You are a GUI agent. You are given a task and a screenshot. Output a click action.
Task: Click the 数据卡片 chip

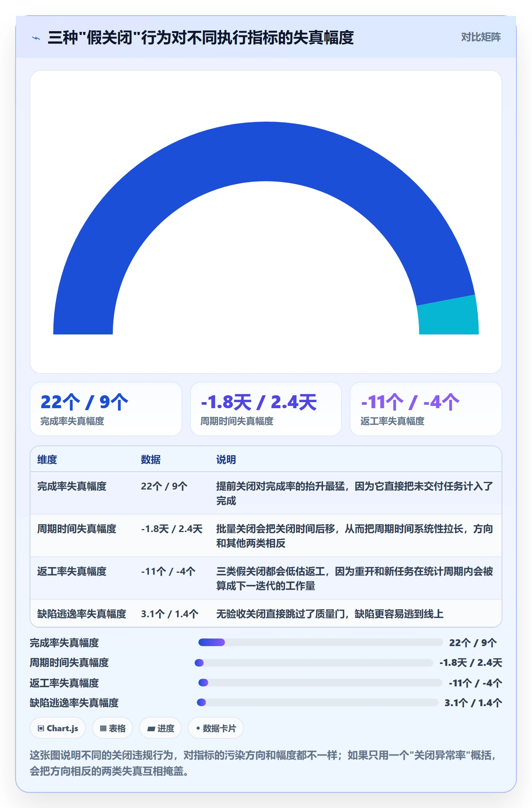tap(216, 728)
